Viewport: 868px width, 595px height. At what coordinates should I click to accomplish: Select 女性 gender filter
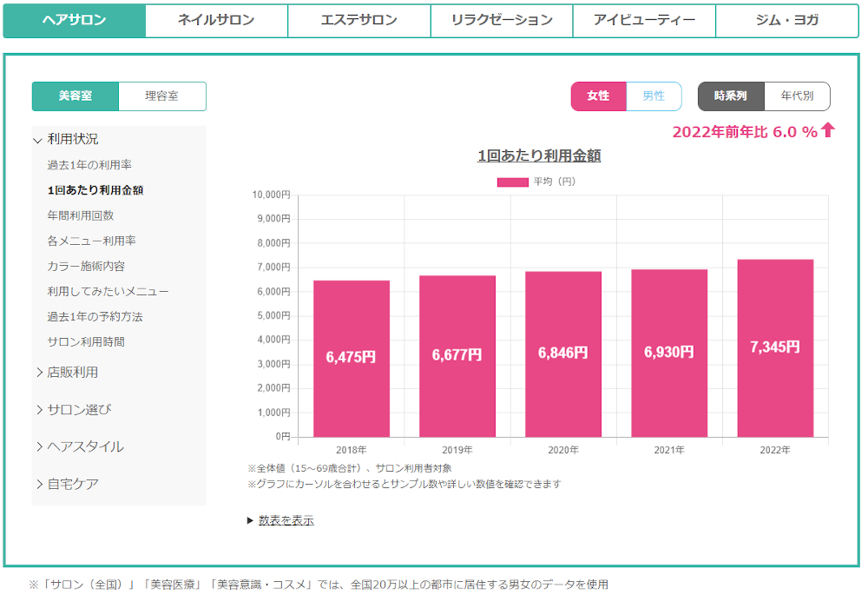click(x=598, y=96)
